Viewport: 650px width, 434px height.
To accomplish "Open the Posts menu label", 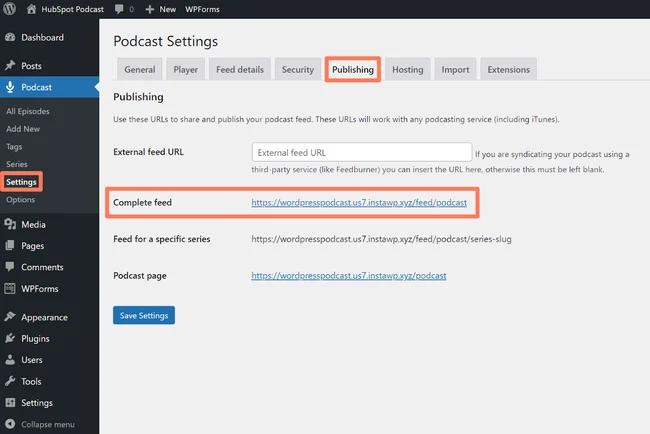I will click(x=32, y=66).
